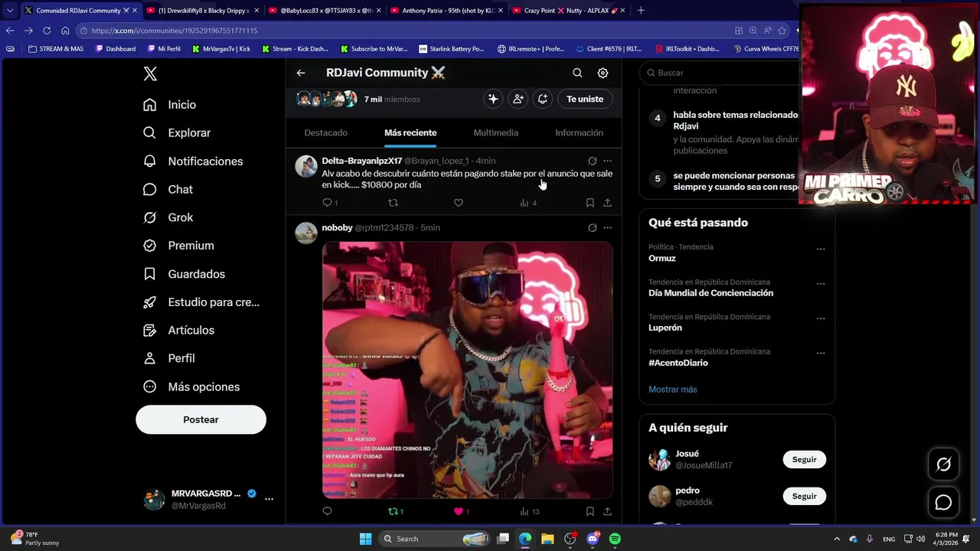Switch to the Multimedia tab

click(x=495, y=132)
